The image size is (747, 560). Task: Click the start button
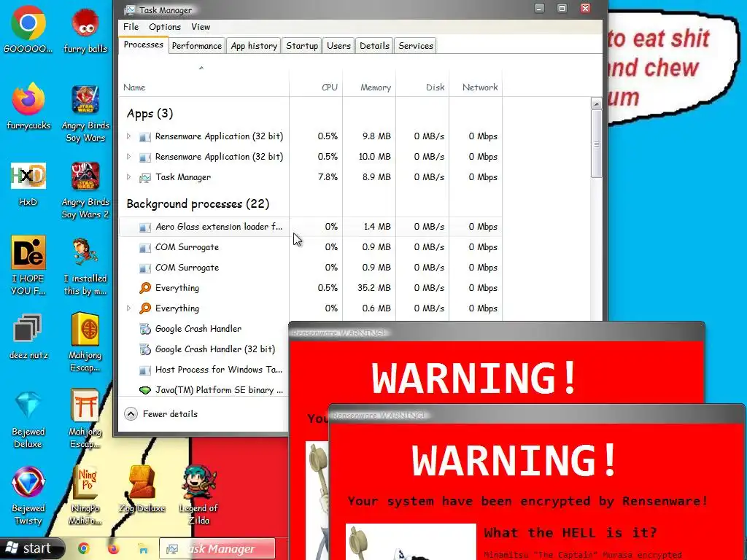coord(31,548)
